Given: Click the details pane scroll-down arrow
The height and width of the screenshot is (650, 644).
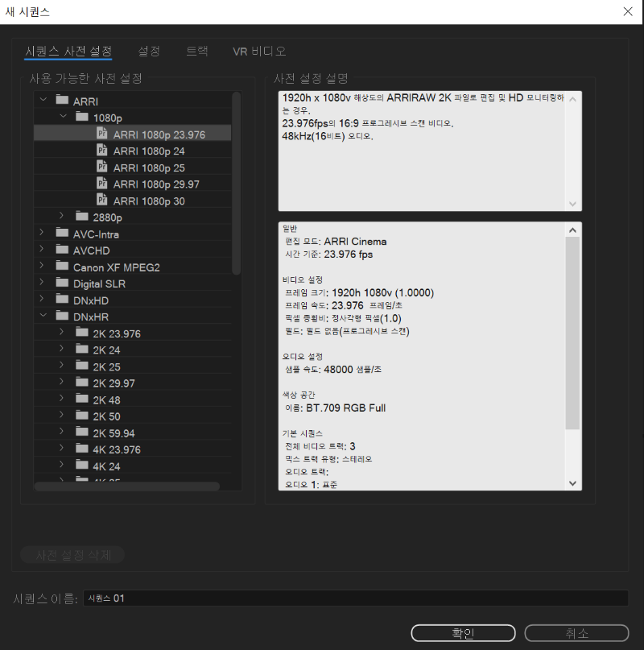Looking at the screenshot, I should 572,483.
